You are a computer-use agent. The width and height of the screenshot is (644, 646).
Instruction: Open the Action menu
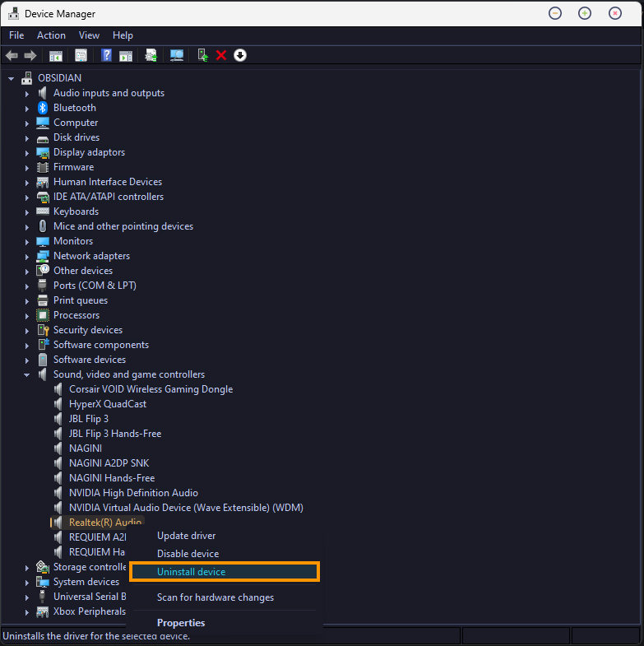(51, 35)
